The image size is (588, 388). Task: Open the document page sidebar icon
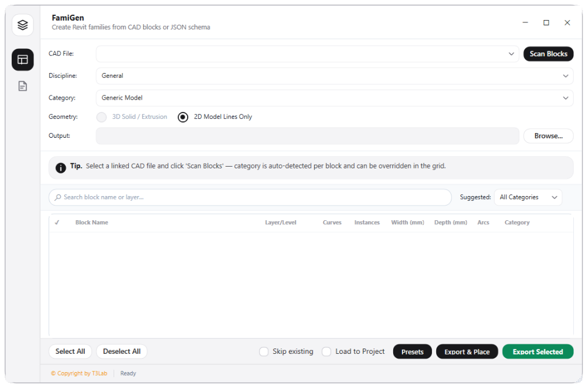pyautogui.click(x=22, y=87)
